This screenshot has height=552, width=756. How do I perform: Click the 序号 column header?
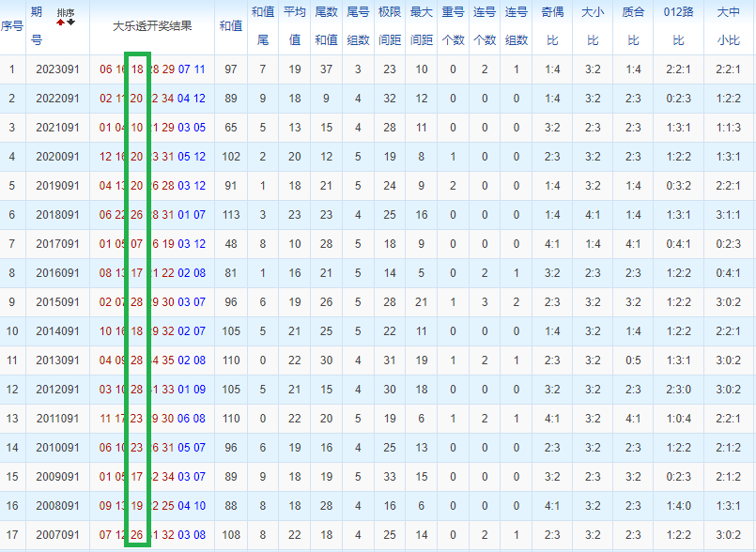click(x=12, y=26)
